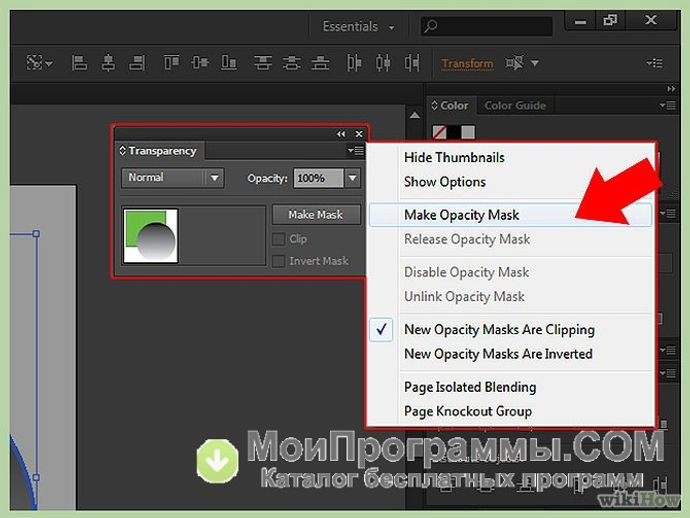Open the Align To selection icon

[x=40, y=63]
